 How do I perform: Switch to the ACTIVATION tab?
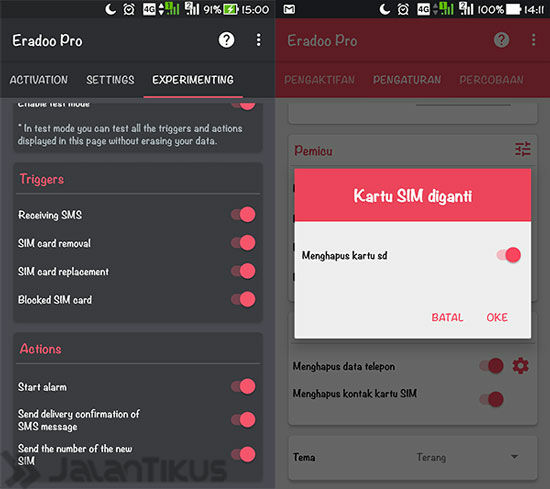39,80
